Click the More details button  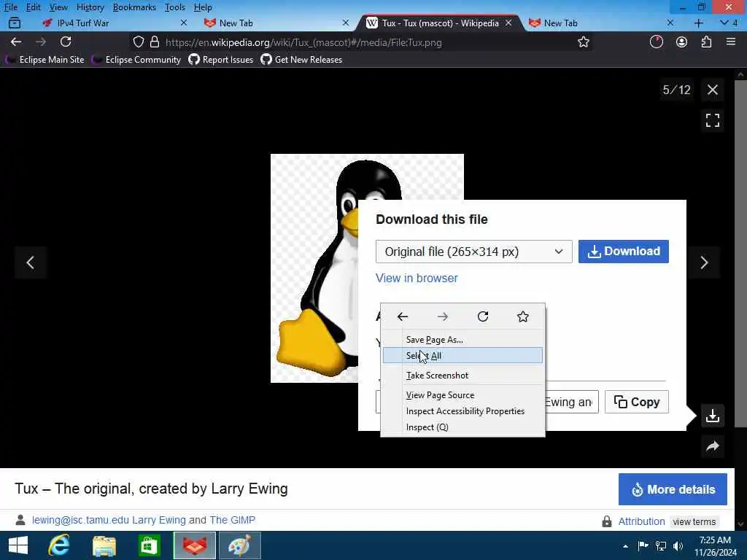(673, 489)
